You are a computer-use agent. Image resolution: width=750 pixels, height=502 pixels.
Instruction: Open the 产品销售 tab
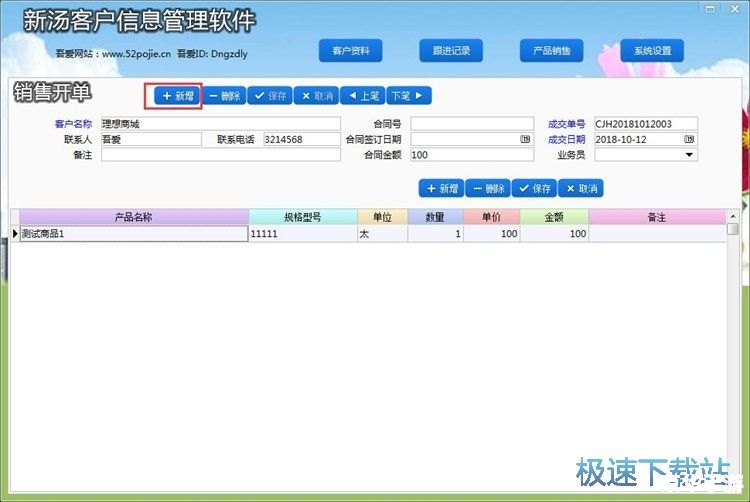coord(551,51)
